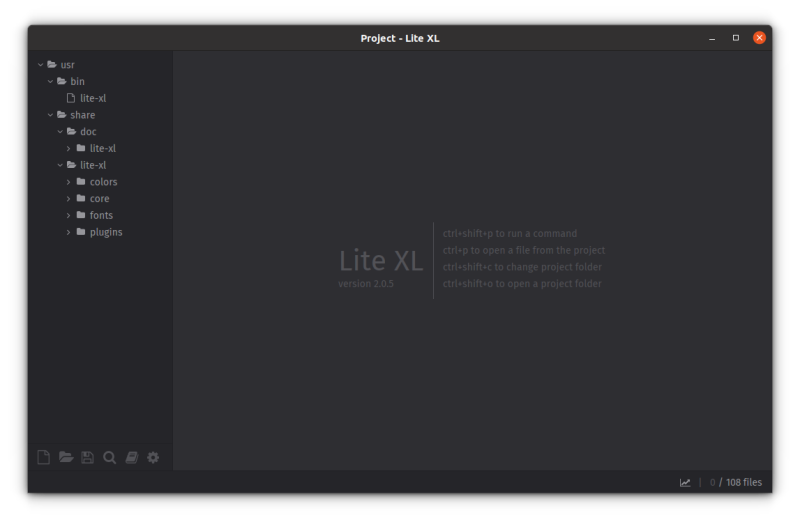Collapse the share folder chevron
The width and height of the screenshot is (800, 522).
(x=51, y=115)
